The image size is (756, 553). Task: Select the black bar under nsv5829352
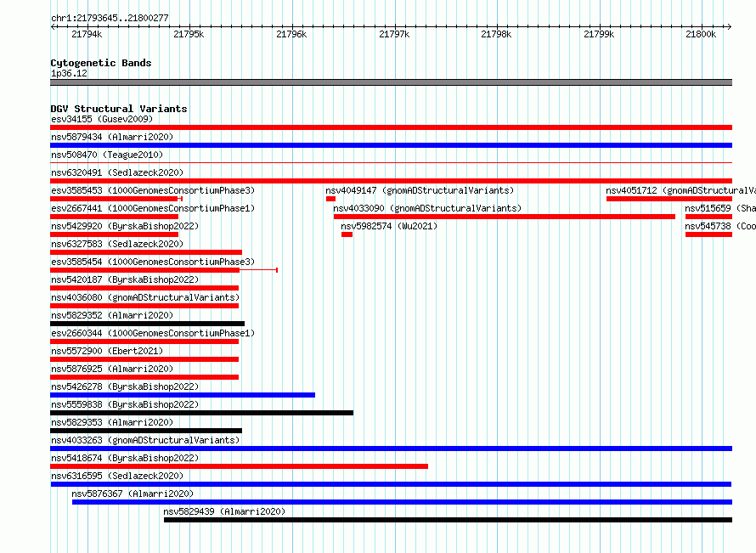[x=147, y=324]
